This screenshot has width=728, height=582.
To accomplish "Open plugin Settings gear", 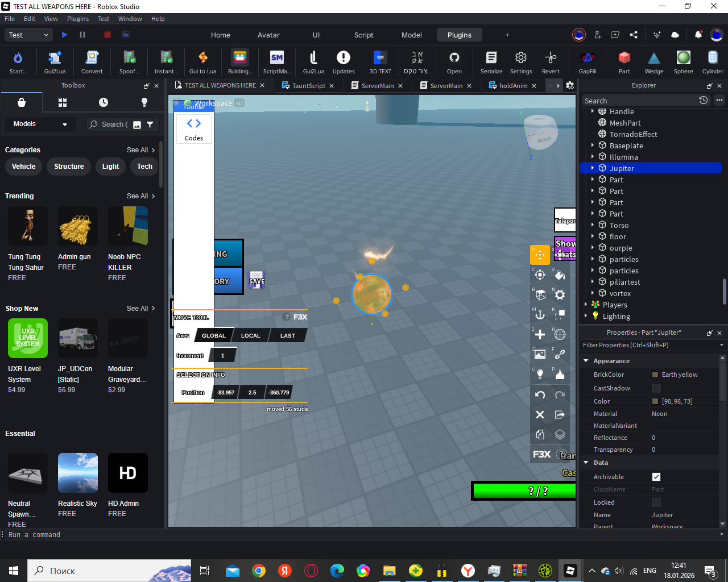I will tap(521, 62).
